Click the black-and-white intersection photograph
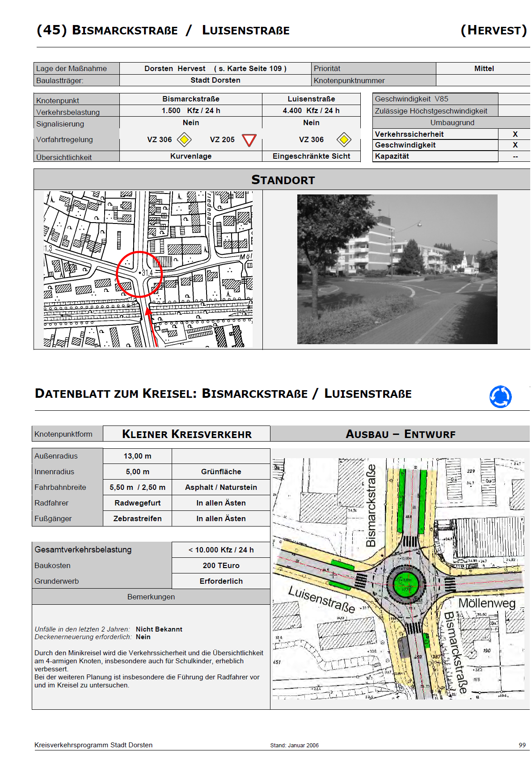 pyautogui.click(x=397, y=269)
